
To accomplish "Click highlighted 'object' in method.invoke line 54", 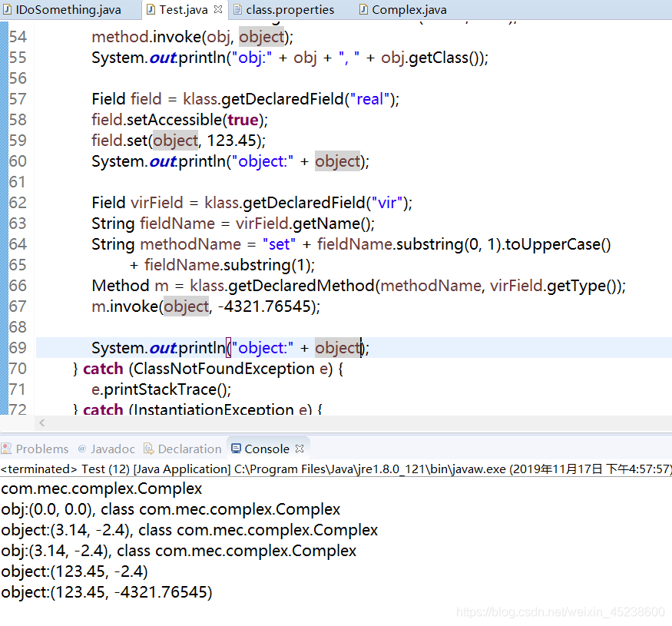I will click(262, 37).
